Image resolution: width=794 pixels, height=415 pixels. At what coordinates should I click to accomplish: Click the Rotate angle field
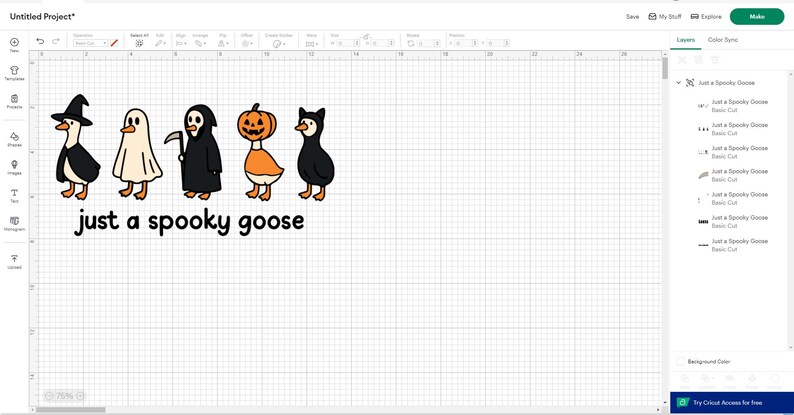pyautogui.click(x=428, y=44)
